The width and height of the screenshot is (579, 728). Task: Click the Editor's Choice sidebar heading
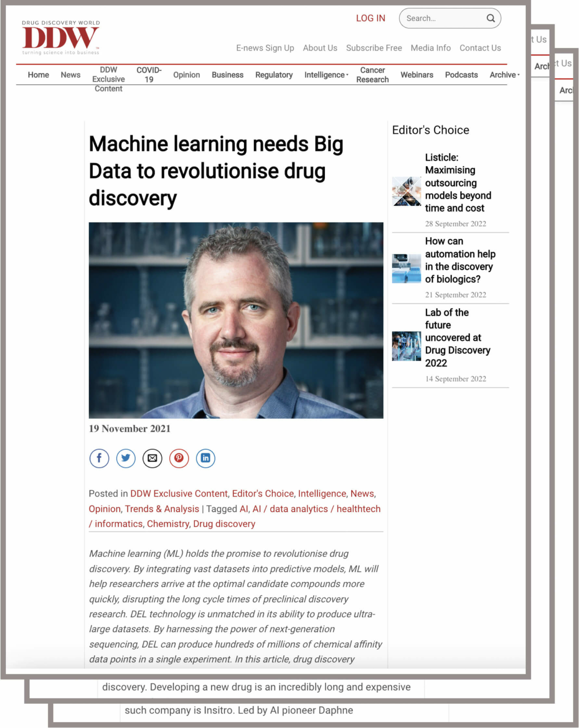click(431, 130)
